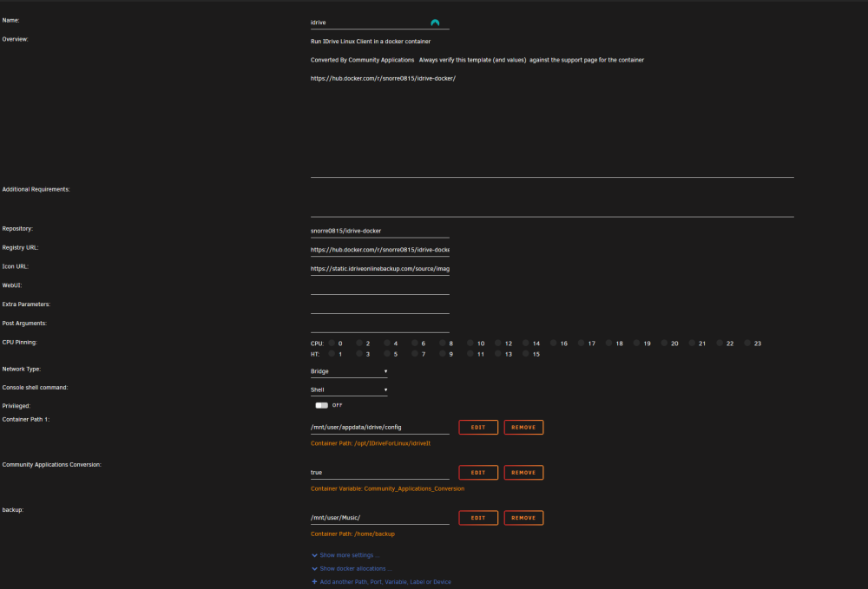The width and height of the screenshot is (868, 589).
Task: Pin CPU core 6
Action: pos(415,343)
